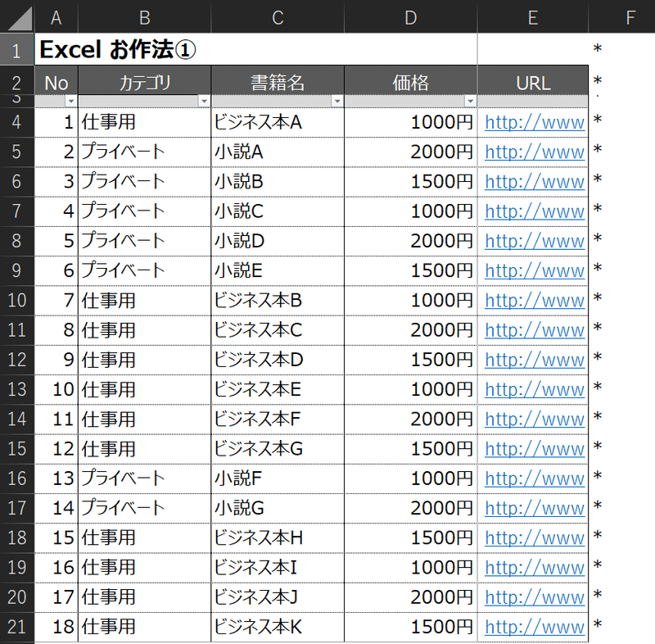Select column A header
This screenshot has width=655, height=644.
[x=56, y=17]
